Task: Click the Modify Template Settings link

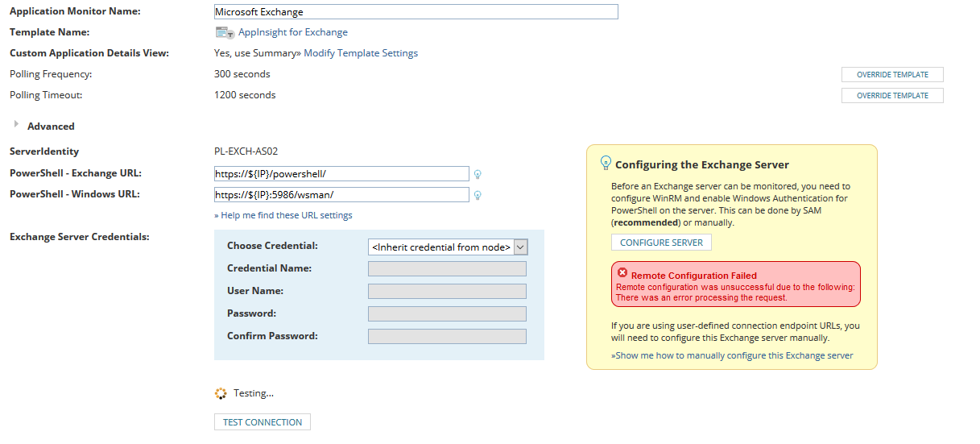Action: tap(361, 53)
